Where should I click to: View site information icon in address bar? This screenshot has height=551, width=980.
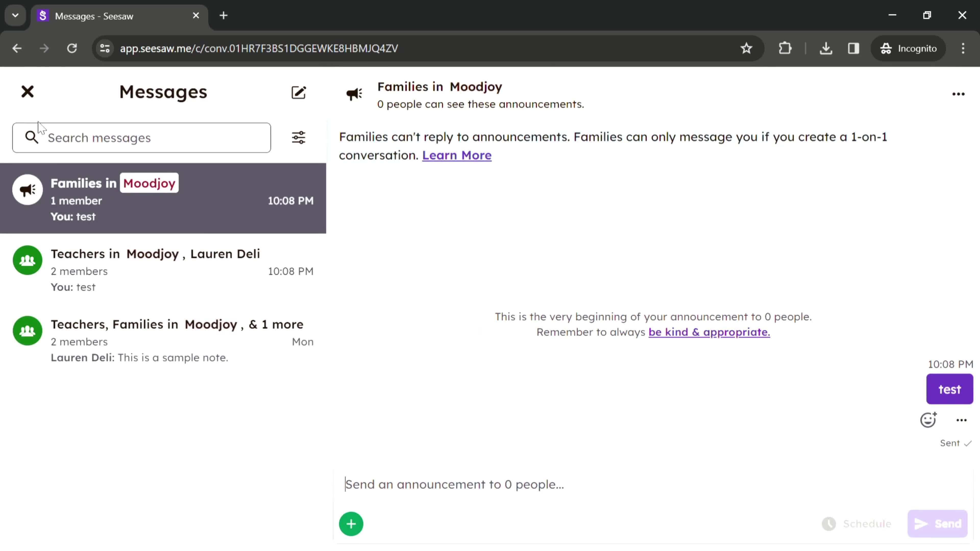point(105,48)
